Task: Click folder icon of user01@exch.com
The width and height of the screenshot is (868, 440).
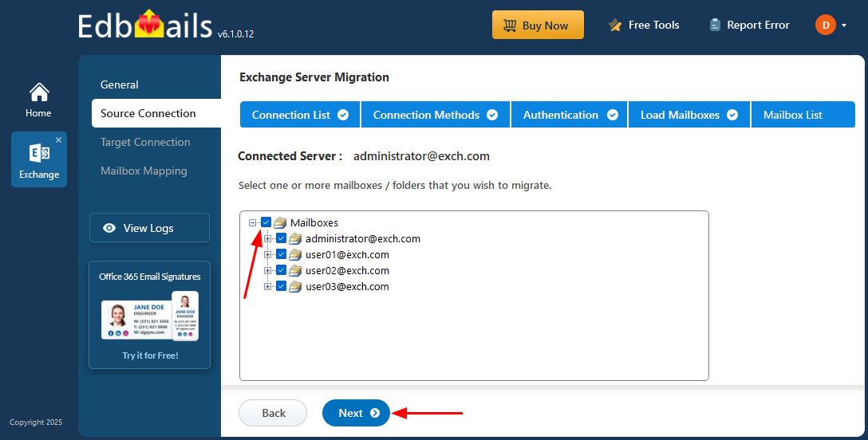Action: 296,255
